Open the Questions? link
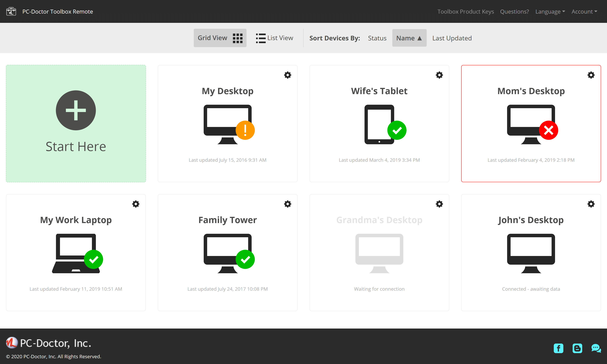Viewport: 607px width, 364px height. point(514,12)
